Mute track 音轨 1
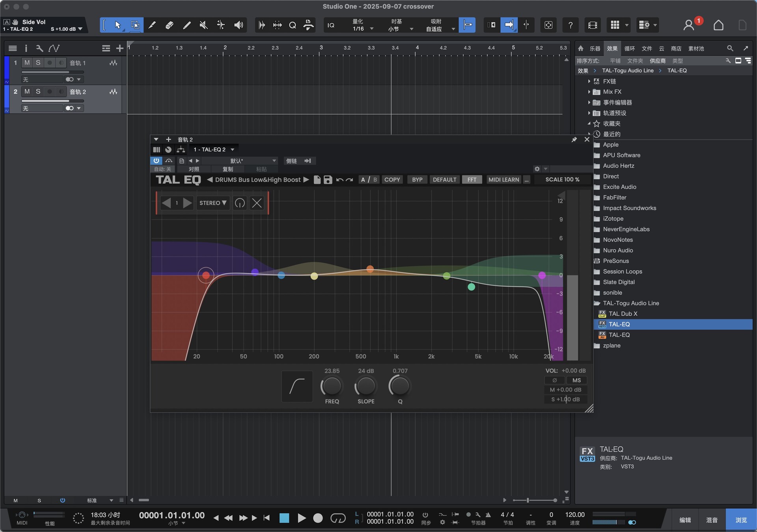Screen dimensions: 757x532 click(x=27, y=63)
